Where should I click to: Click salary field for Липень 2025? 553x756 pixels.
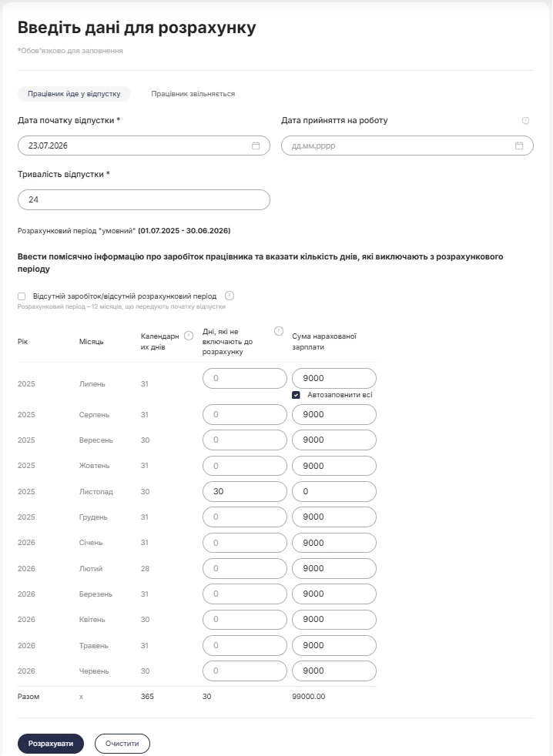pyautogui.click(x=334, y=379)
